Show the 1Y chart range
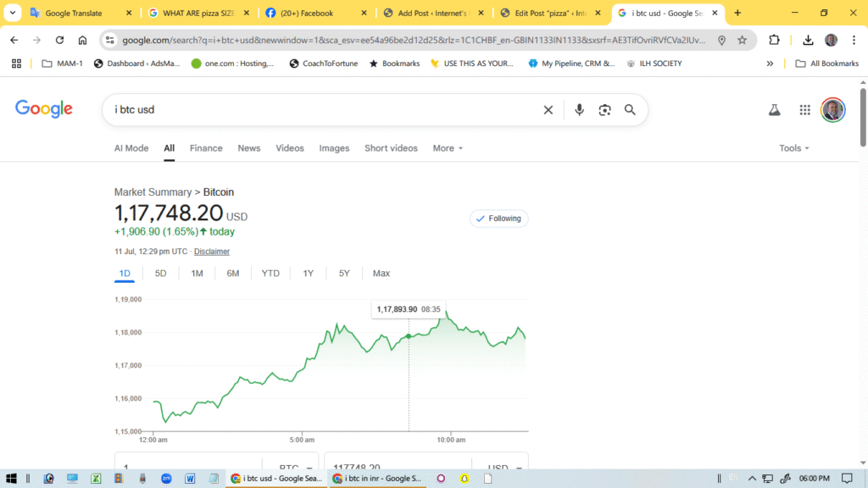868x488 pixels. (x=309, y=274)
